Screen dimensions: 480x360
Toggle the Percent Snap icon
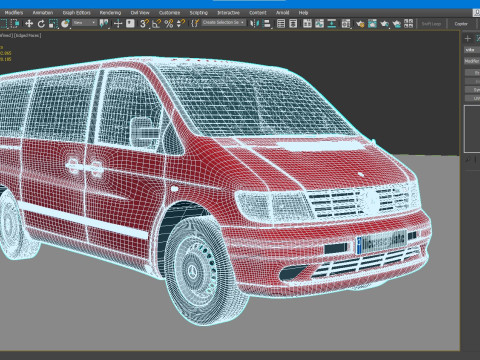pos(169,24)
